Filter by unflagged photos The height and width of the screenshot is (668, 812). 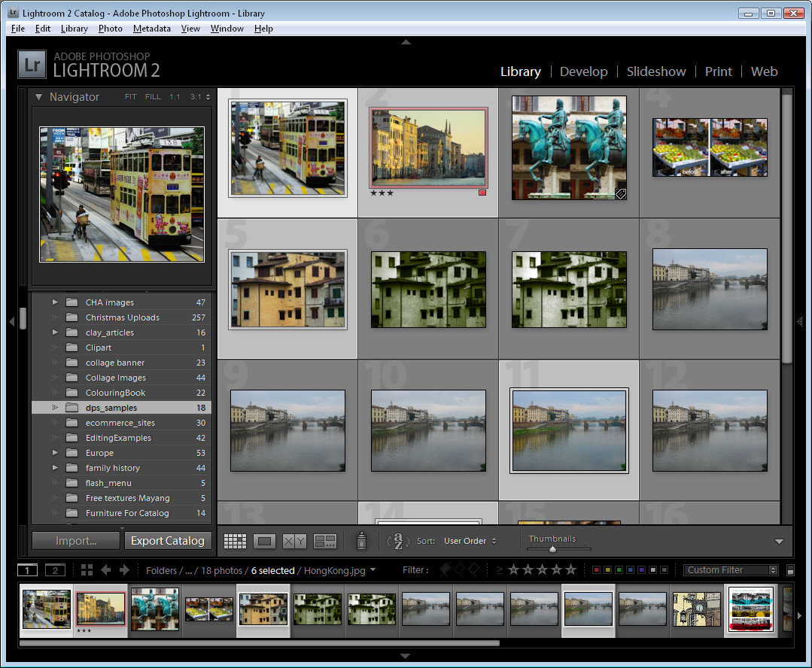click(459, 569)
